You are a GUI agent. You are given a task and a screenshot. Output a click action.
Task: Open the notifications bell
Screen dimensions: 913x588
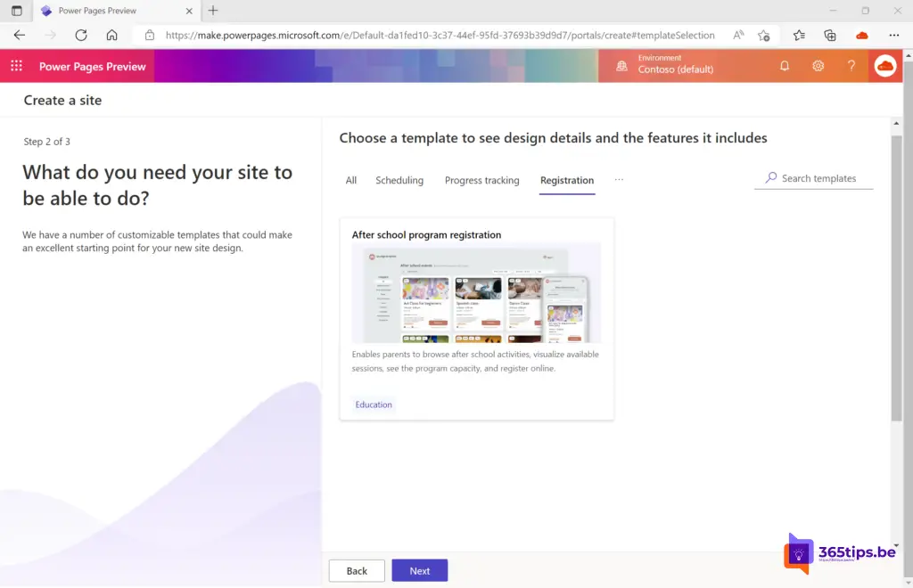click(x=785, y=66)
